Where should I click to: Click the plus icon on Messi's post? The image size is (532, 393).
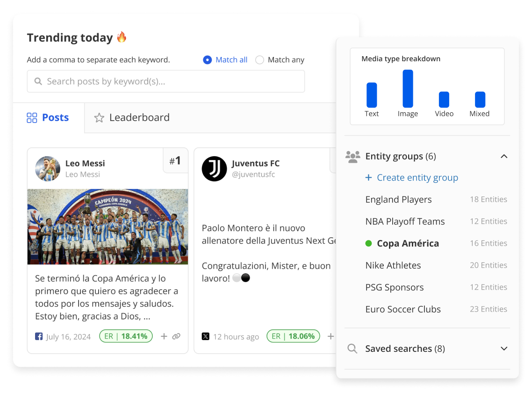click(x=164, y=336)
